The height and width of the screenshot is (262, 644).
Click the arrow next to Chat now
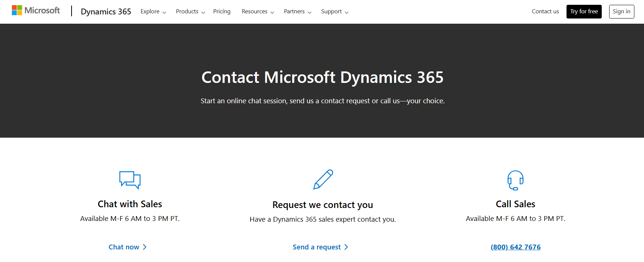(x=145, y=247)
